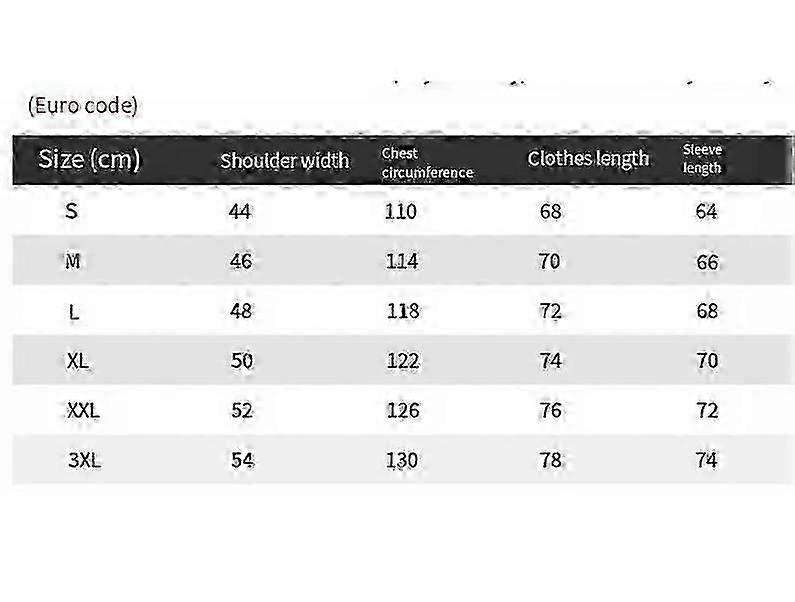
Task: Click the Size (cm) column header
Action: 89,159
